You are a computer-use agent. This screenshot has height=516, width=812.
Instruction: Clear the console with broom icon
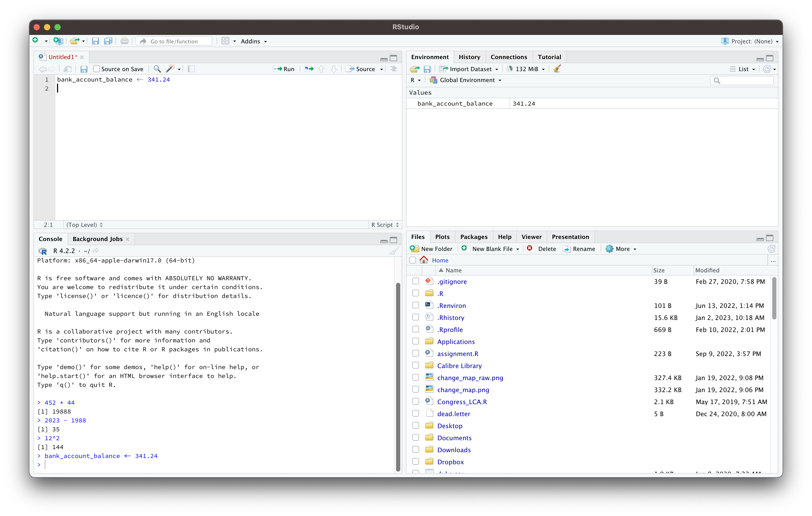click(394, 251)
